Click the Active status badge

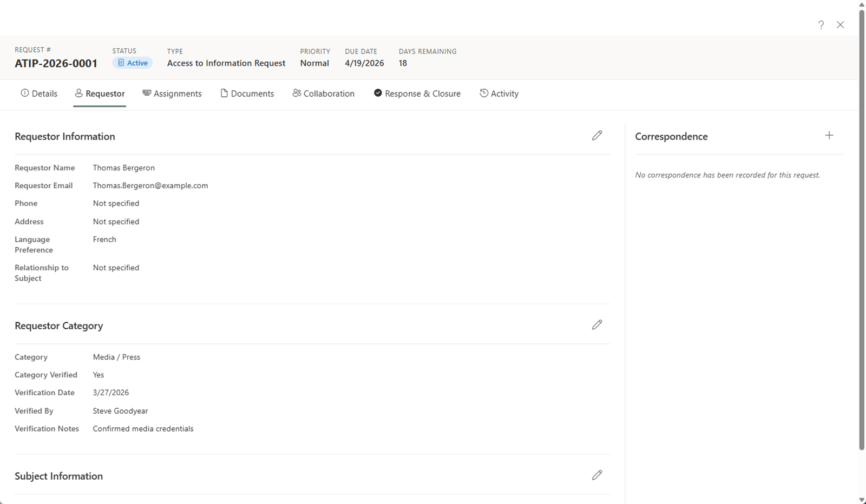(x=133, y=63)
